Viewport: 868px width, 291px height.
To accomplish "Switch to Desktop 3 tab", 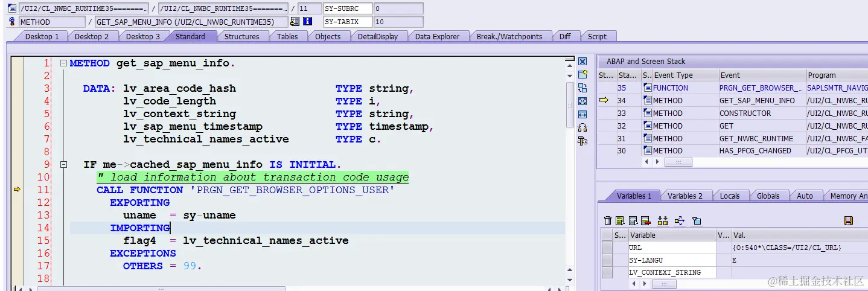I will [x=143, y=36].
